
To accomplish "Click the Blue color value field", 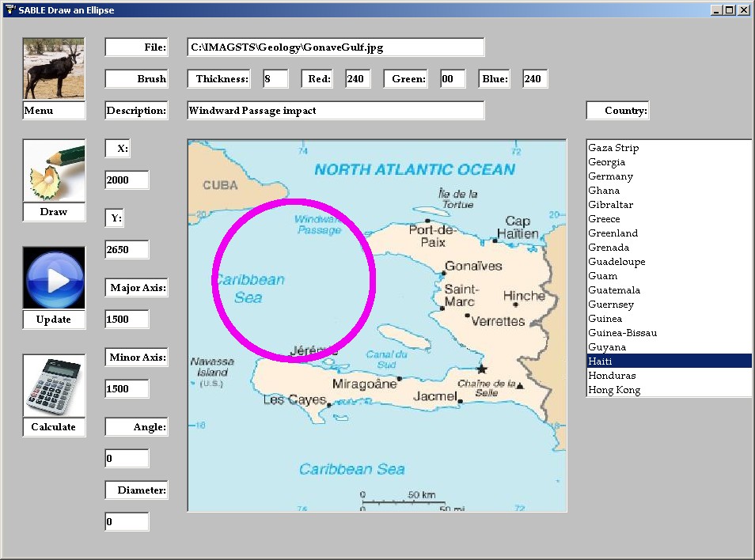I will coord(535,79).
